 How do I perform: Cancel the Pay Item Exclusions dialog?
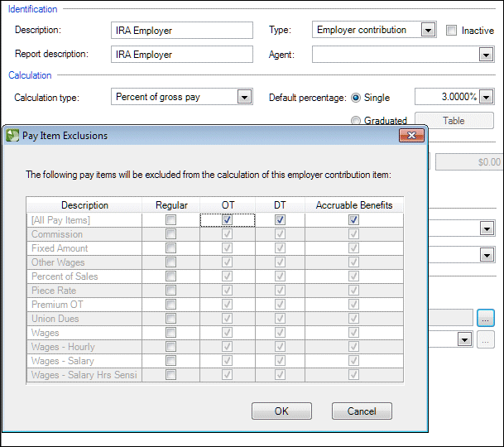coord(362,411)
